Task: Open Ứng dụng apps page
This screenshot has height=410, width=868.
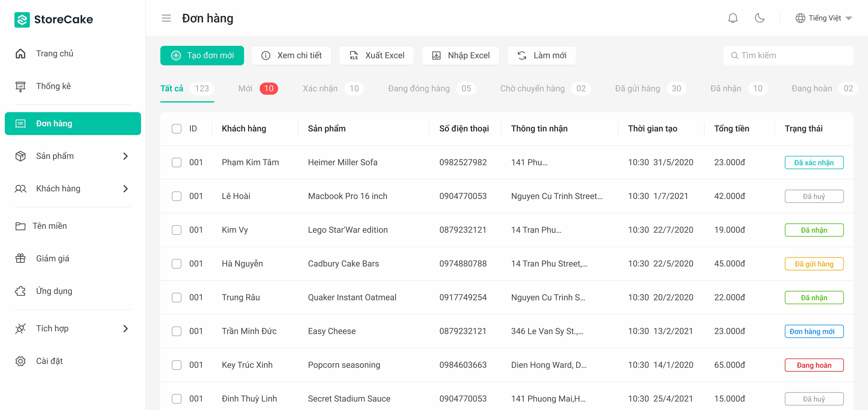Action: (x=54, y=291)
